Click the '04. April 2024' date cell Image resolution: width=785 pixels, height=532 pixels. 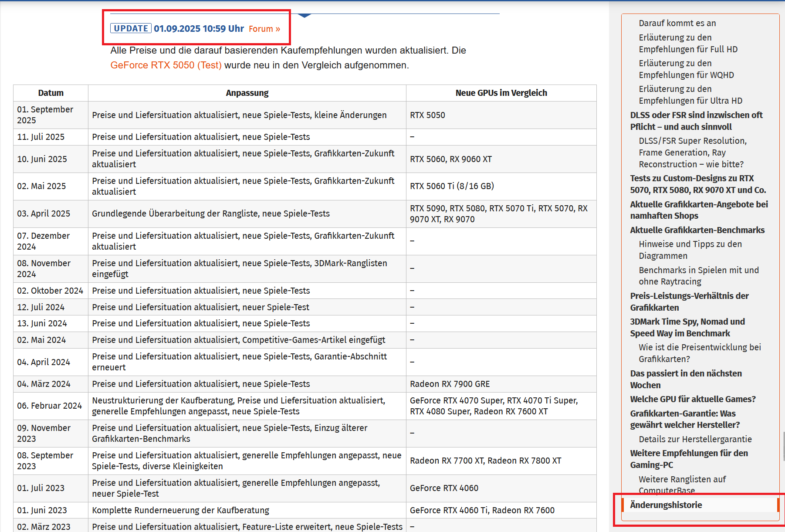click(x=51, y=362)
